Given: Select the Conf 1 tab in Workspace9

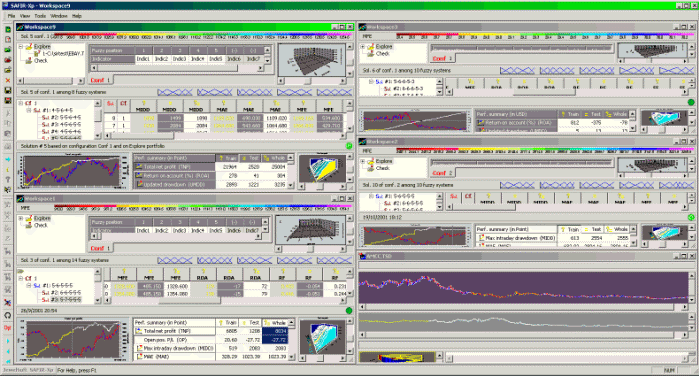Looking at the screenshot, I should click(101, 80).
